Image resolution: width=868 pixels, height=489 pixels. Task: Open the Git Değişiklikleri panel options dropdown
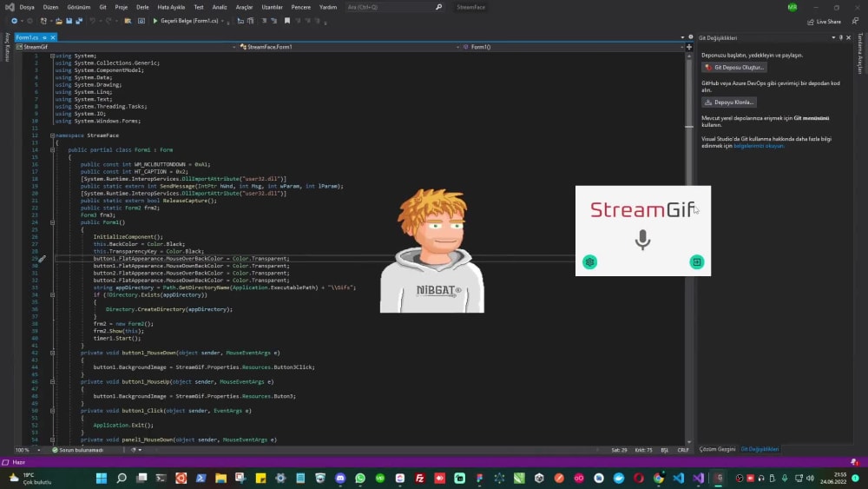pos(833,37)
